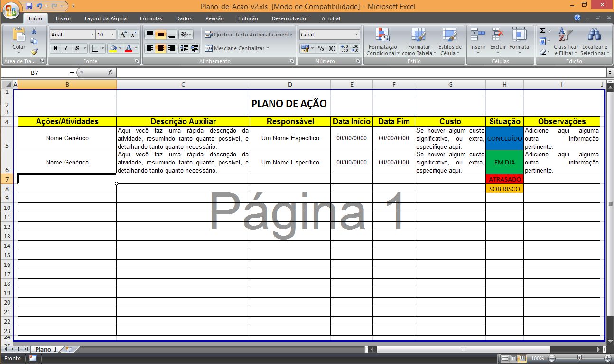Image resolution: width=614 pixels, height=364 pixels.
Task: Toggle bold (N) formatting
Action: (56, 48)
